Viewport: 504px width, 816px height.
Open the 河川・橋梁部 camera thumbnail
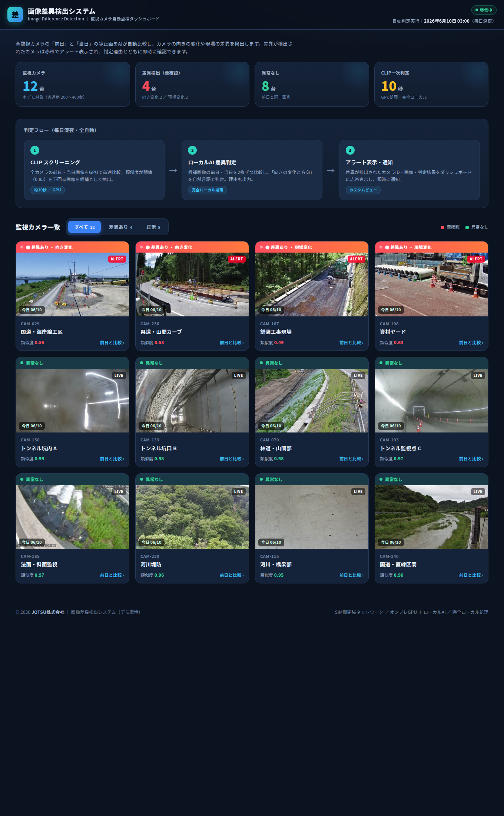(x=312, y=517)
